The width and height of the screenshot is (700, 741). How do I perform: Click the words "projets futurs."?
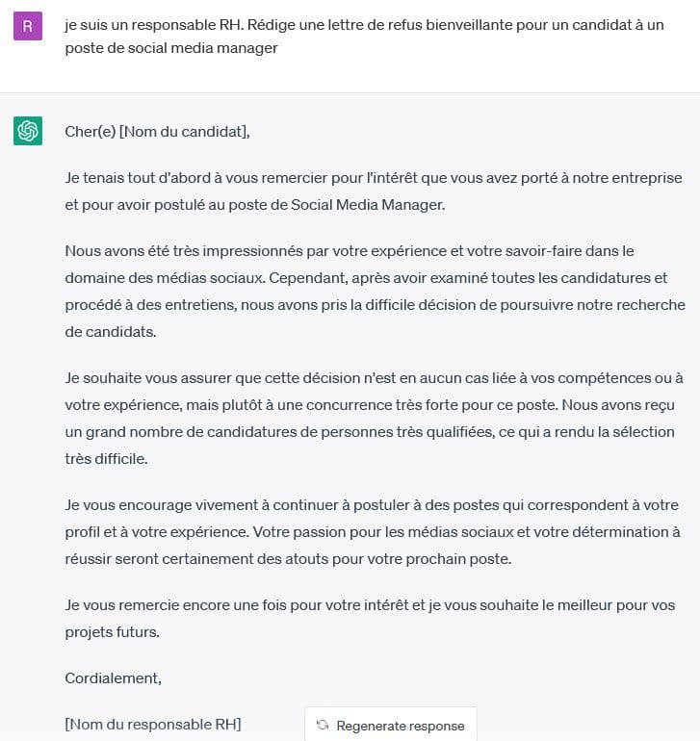(111, 632)
